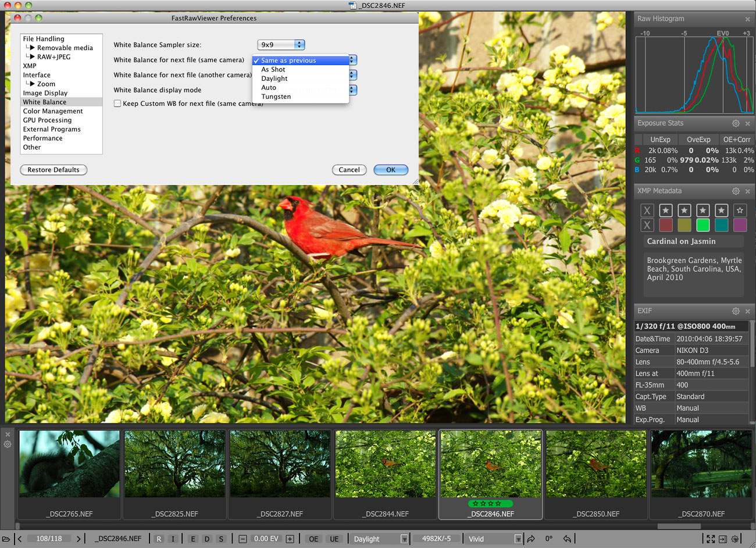Enable Keep Custom WB for next file checkbox
This screenshot has height=548, width=756.
click(117, 104)
